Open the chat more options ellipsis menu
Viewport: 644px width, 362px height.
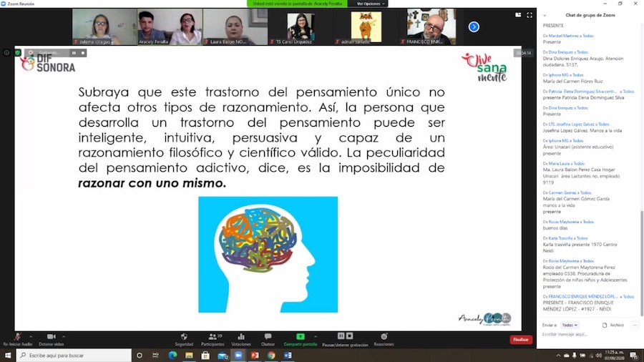pyautogui.click(x=635, y=325)
